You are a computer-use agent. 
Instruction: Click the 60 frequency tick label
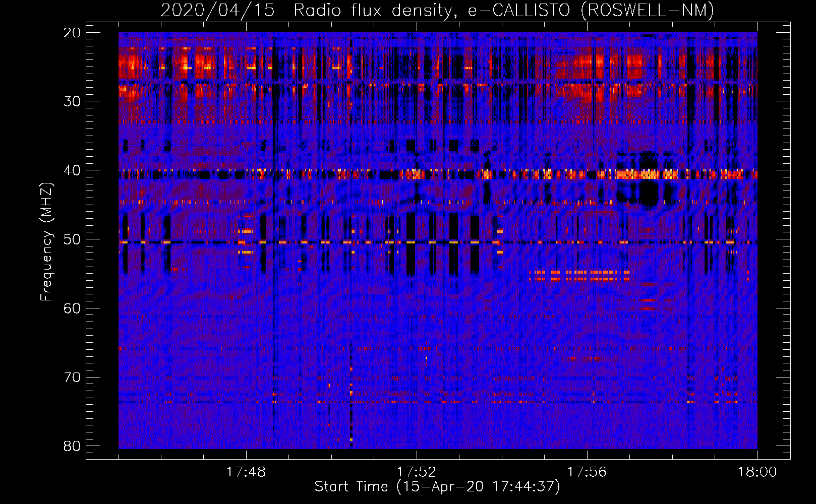pos(73,308)
